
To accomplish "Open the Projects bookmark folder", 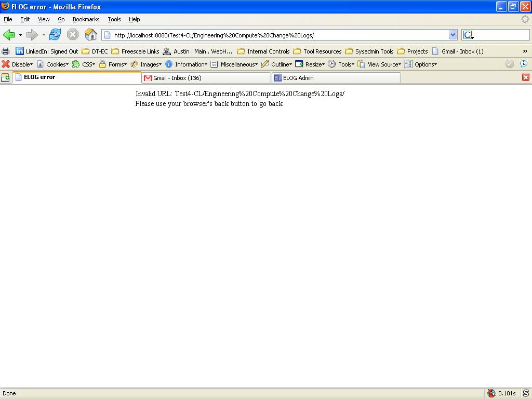I will click(x=412, y=51).
